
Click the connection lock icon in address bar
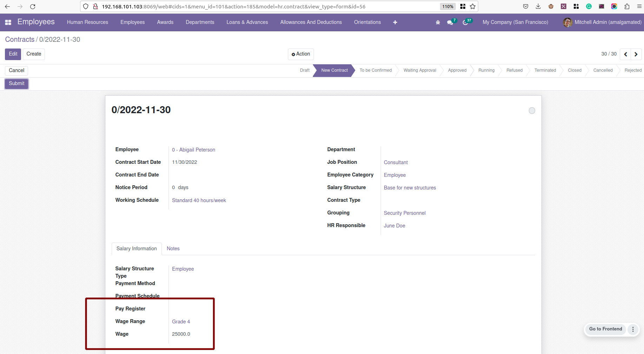(x=95, y=6)
